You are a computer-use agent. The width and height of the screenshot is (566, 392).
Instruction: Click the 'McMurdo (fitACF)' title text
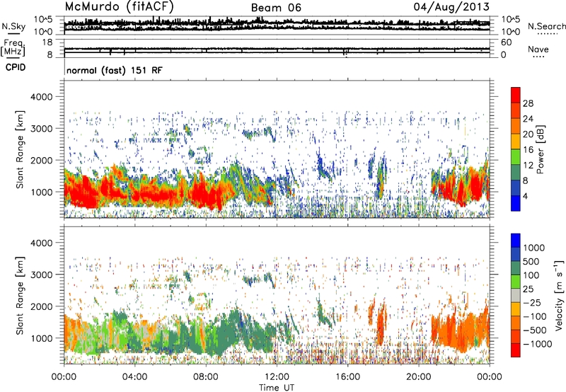pyautogui.click(x=120, y=6)
